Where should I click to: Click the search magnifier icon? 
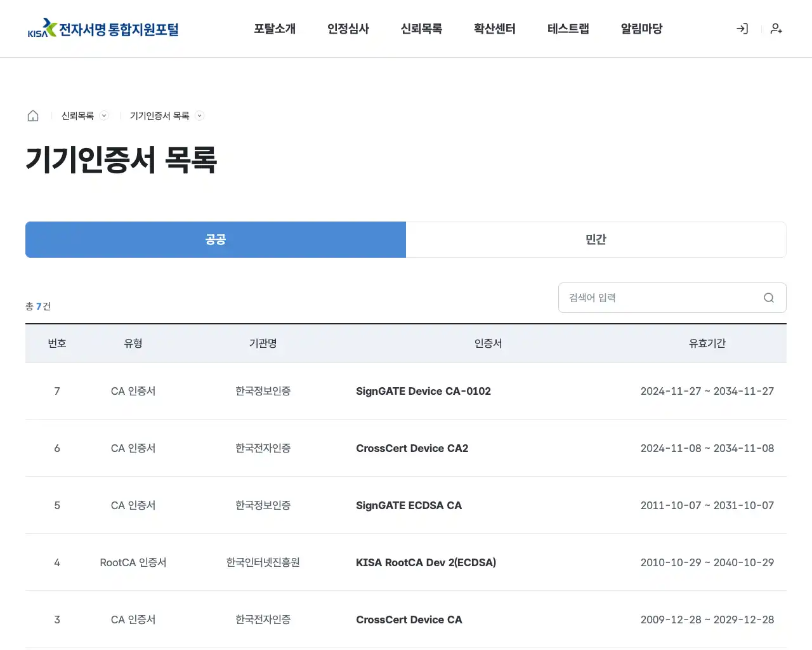click(x=769, y=298)
